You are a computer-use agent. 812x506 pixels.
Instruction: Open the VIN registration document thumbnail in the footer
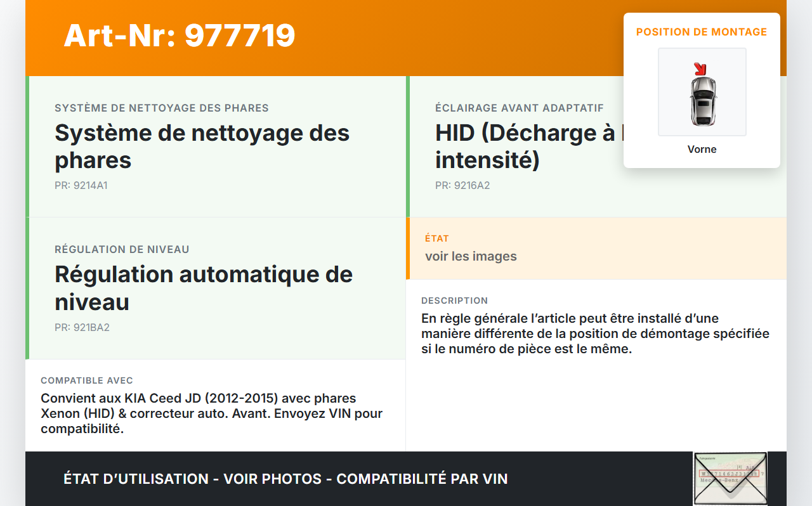[x=730, y=479]
